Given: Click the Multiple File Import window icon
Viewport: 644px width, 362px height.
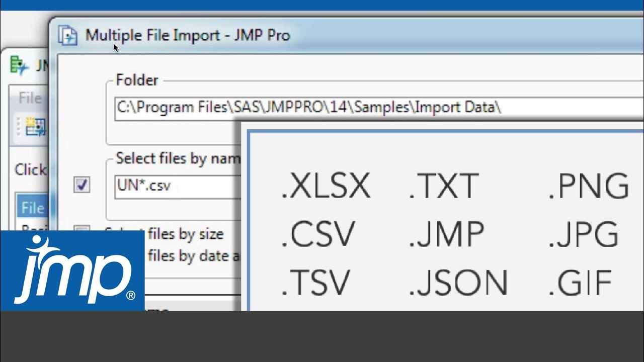Looking at the screenshot, I should 68,35.
